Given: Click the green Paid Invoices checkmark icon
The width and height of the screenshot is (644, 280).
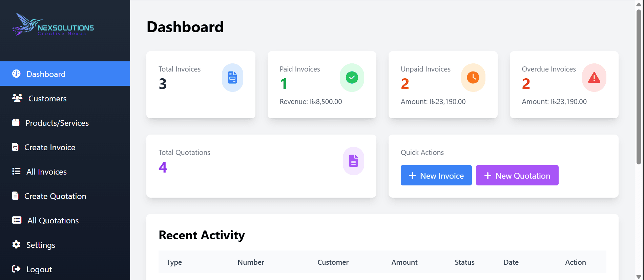Looking at the screenshot, I should pyautogui.click(x=352, y=78).
